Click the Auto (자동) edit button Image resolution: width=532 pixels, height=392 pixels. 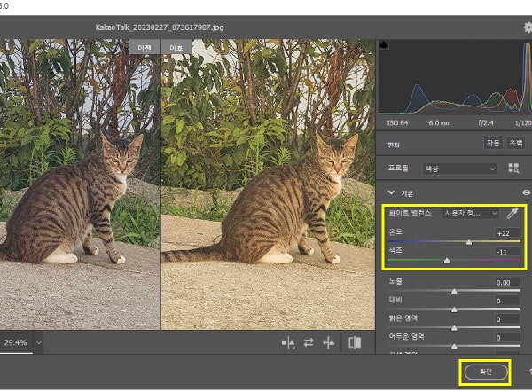click(493, 143)
